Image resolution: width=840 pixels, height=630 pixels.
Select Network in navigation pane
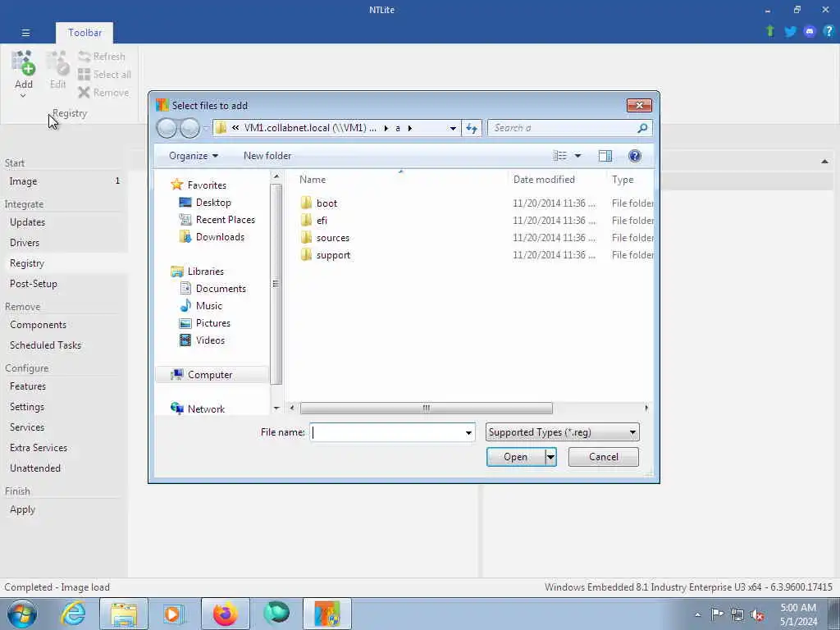click(x=206, y=409)
